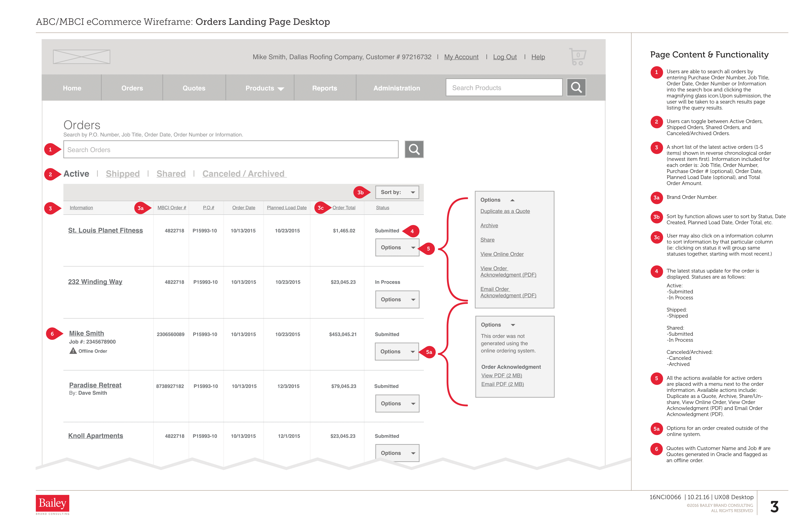812x525 pixels.
Task: Collapse the expanded Options menu arrow
Action: coord(512,200)
